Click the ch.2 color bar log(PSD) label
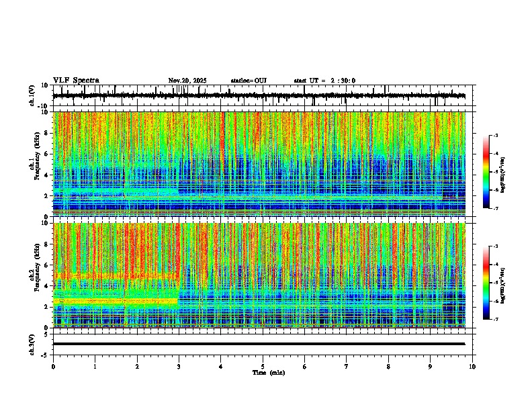The width and height of the screenshot is (532, 411). coord(503,286)
